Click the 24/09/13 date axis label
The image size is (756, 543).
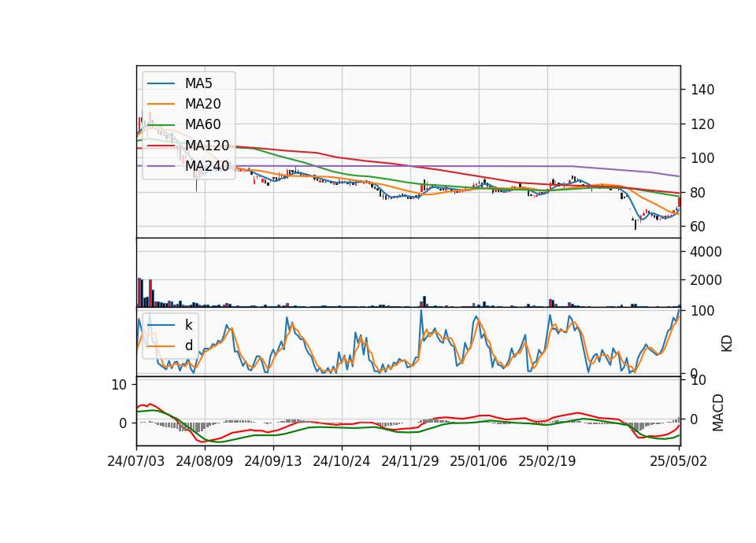[273, 461]
